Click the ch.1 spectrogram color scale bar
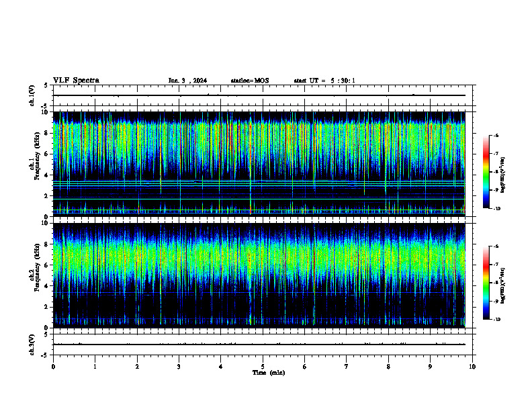532x411 pixels. coord(486,172)
